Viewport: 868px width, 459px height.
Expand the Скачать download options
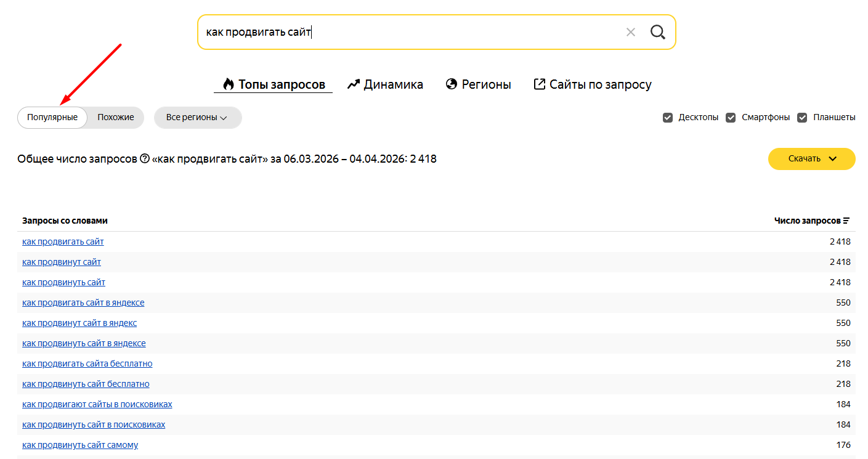[811, 158]
